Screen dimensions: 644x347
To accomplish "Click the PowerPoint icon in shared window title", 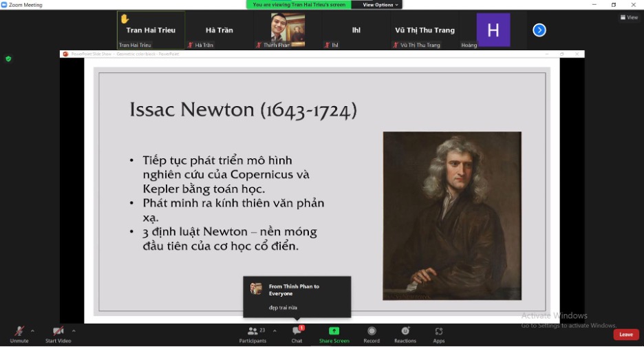I will coord(65,54).
